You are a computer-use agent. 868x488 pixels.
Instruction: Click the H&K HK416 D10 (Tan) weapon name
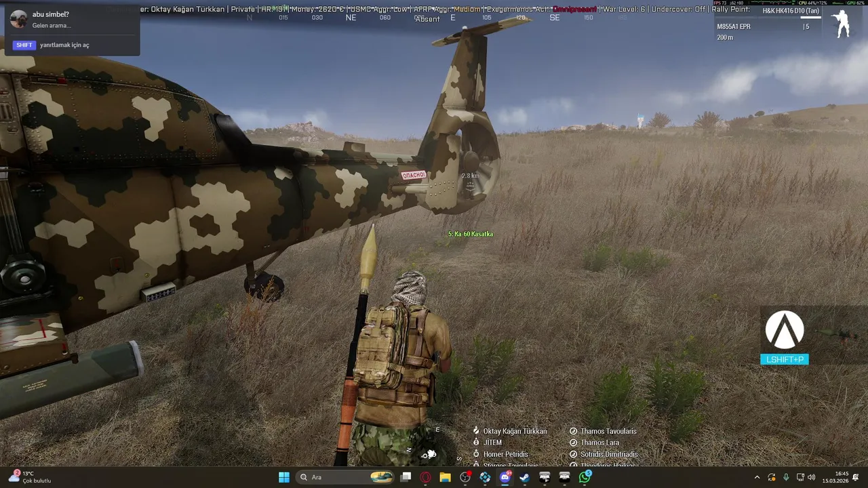tap(791, 11)
